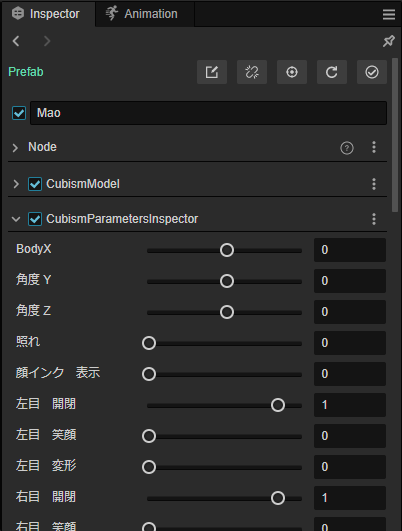The height and width of the screenshot is (531, 402).
Task: Click the revert prefab refresh icon
Action: (332, 72)
